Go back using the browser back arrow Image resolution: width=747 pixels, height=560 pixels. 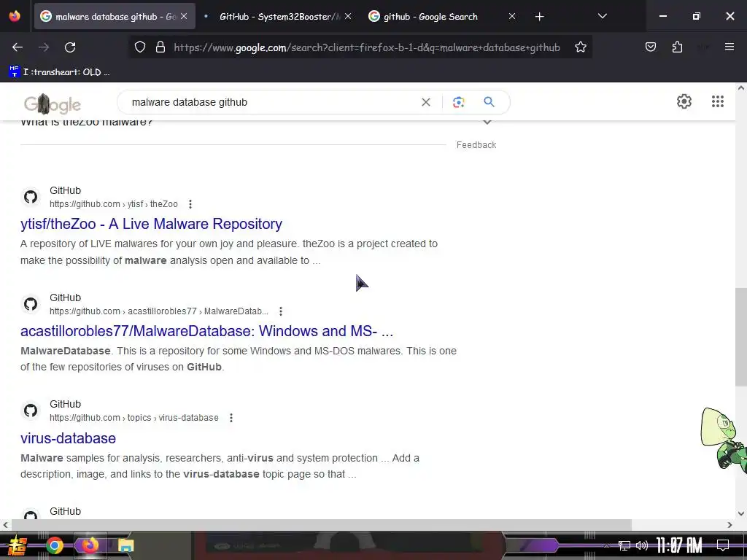18,47
